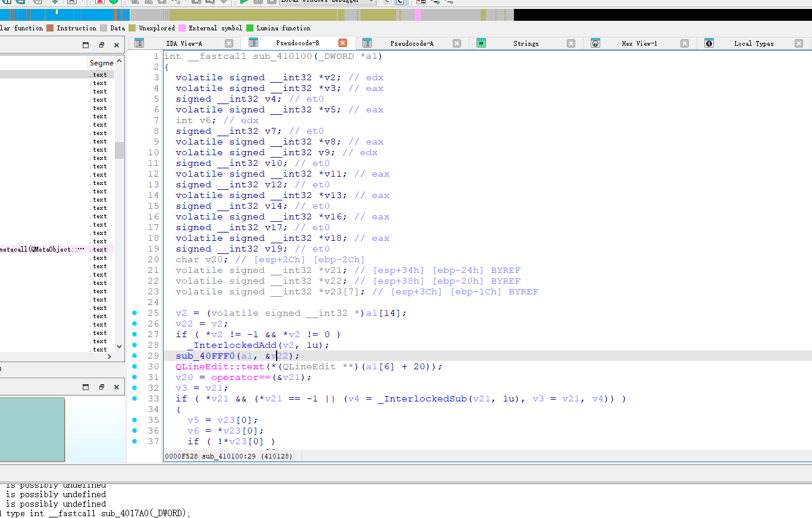Toggle breakpoint dot on line 27
The height and width of the screenshot is (518, 812).
tap(134, 334)
